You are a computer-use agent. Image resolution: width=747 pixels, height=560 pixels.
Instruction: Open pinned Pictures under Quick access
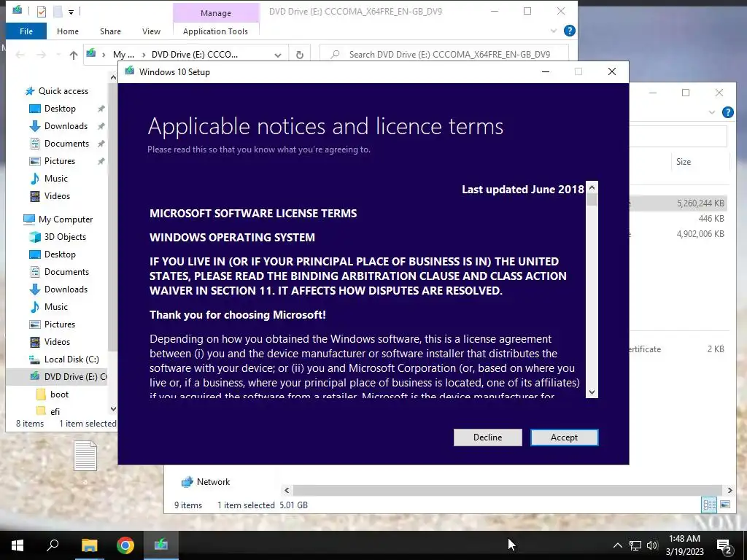(x=60, y=161)
